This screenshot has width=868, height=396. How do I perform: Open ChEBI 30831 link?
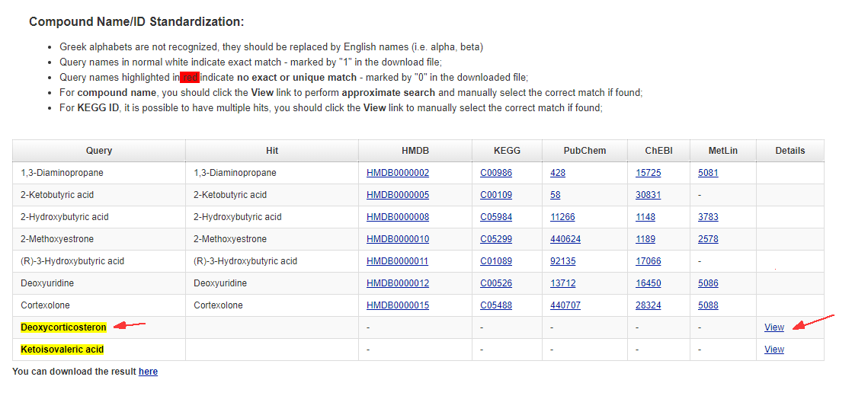tap(648, 195)
